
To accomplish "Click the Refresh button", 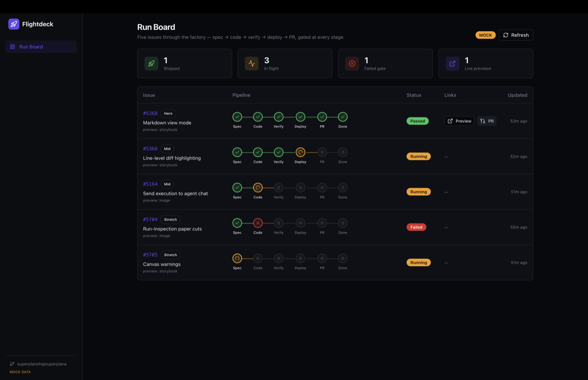I will (516, 35).
